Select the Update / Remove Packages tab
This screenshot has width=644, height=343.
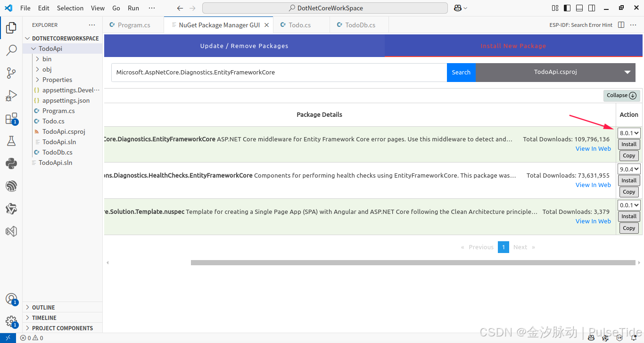(244, 46)
